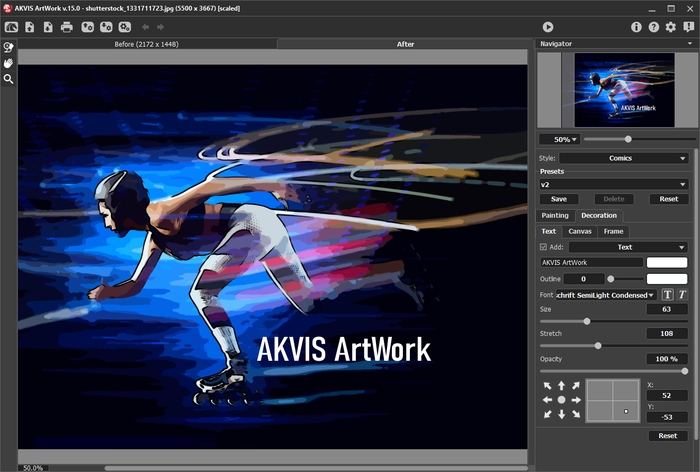Screen dimensions: 700x472
Task: Run image processing with play button
Action: [x=548, y=27]
